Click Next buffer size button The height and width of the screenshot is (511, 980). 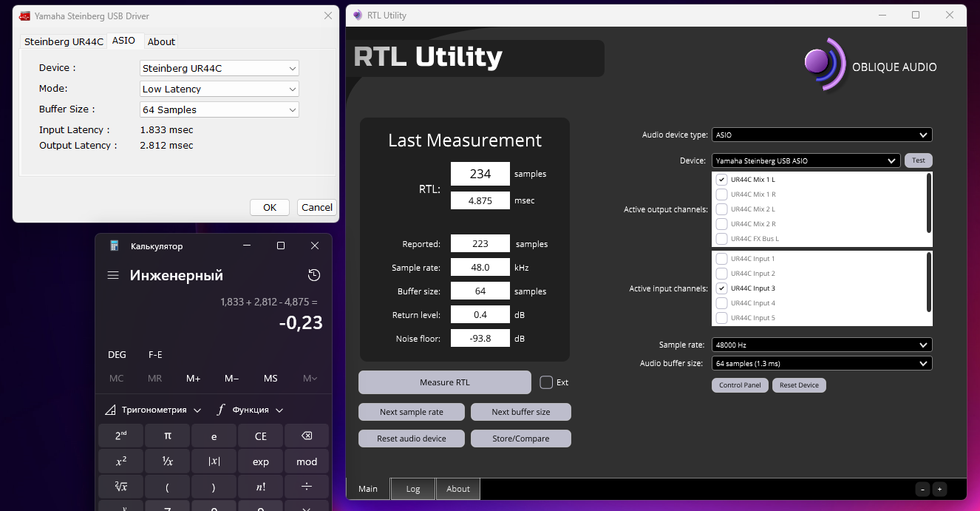click(521, 412)
